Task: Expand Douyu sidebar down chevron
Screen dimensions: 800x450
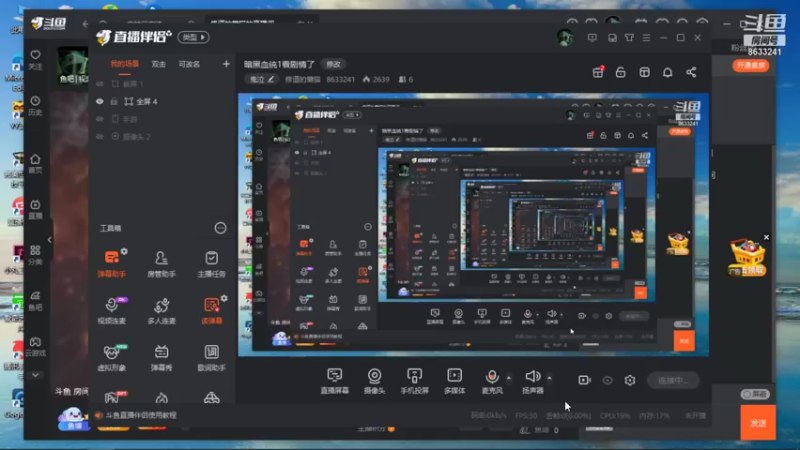Action: (35, 375)
